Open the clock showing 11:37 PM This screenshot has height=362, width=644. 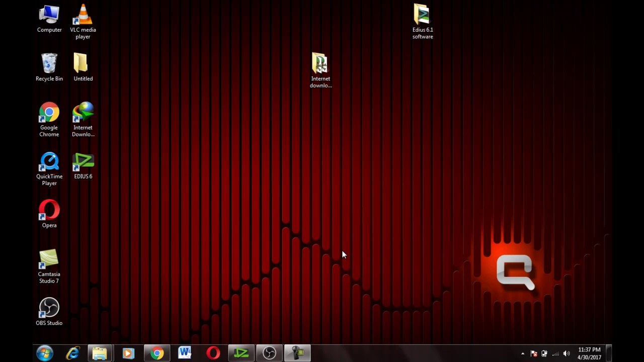(589, 353)
